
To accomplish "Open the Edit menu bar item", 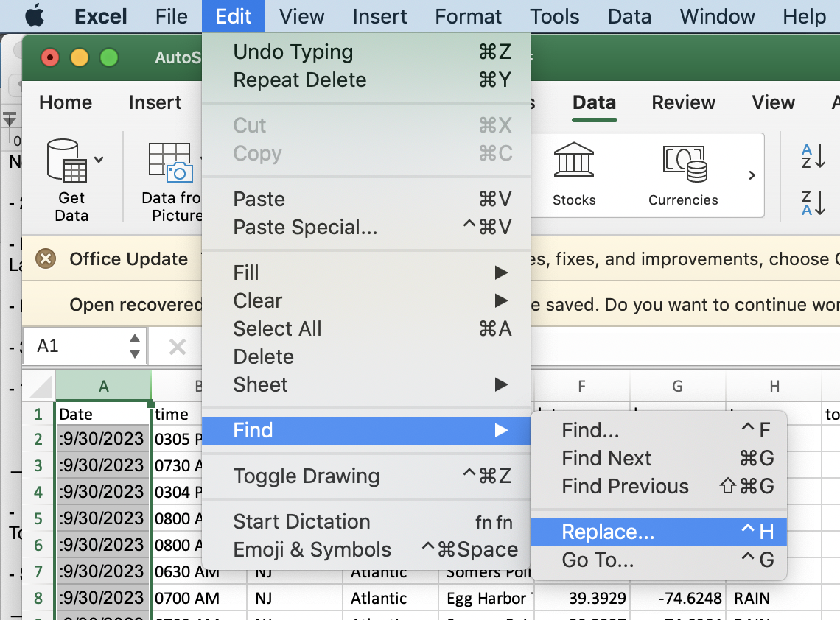I will pos(233,16).
